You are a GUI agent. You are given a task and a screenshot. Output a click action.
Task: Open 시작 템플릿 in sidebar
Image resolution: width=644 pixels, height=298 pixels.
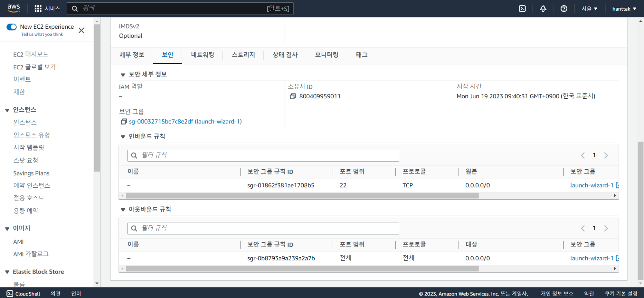(29, 148)
